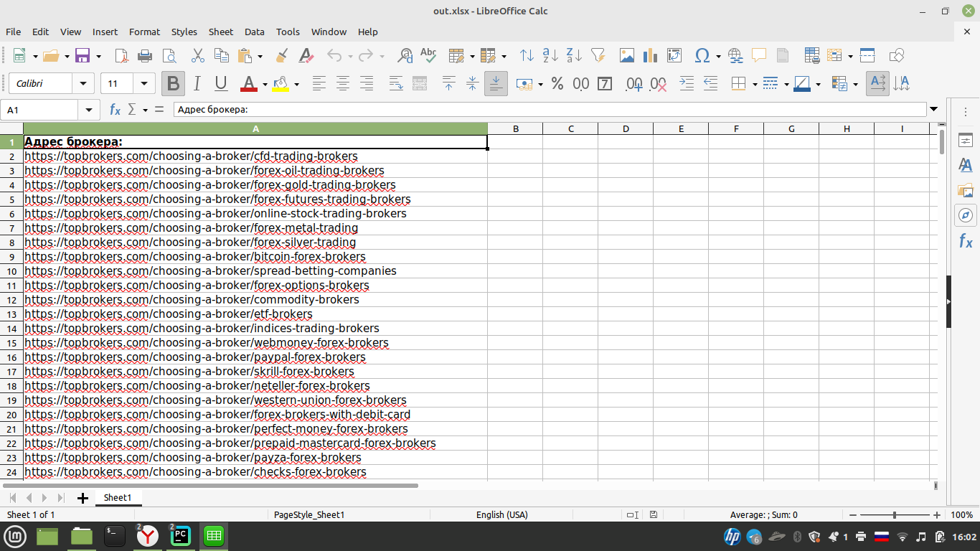The image size is (980, 551).
Task: Open the Tools menu
Action: (x=288, y=32)
